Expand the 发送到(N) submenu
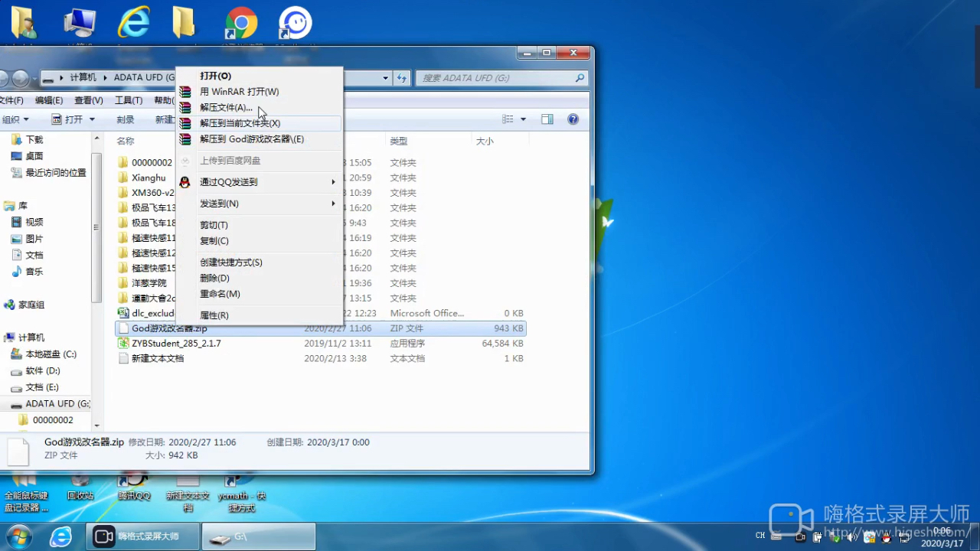Screen dimensions: 980x551 click(x=260, y=204)
